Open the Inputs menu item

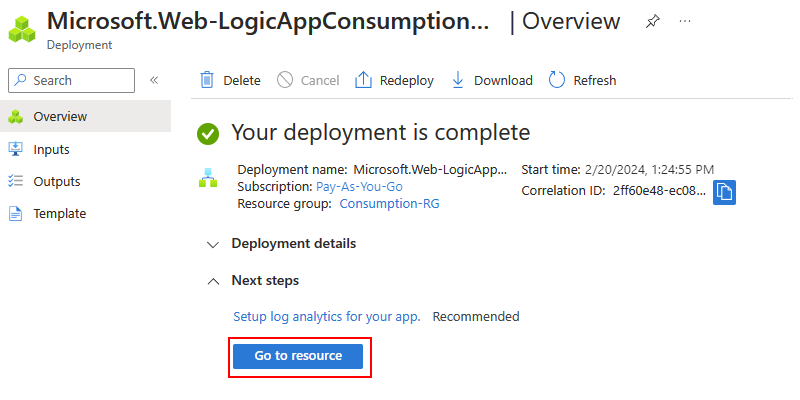(x=51, y=149)
